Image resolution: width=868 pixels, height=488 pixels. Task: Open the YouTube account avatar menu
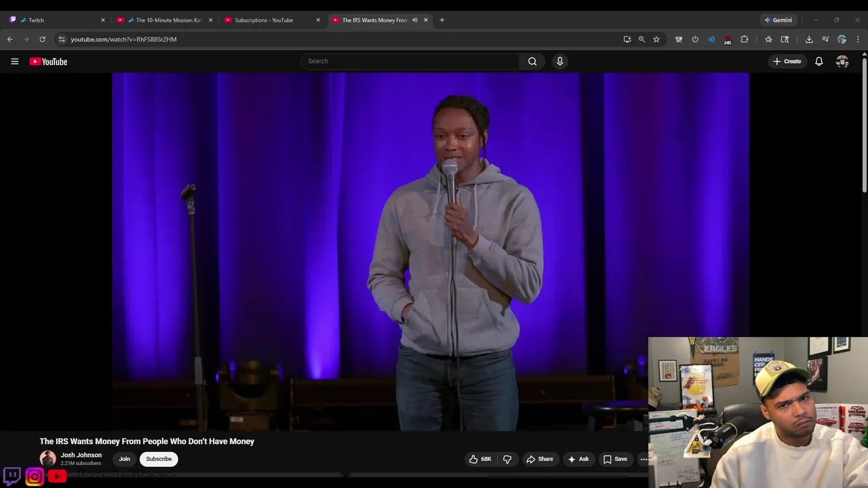[x=842, y=61]
